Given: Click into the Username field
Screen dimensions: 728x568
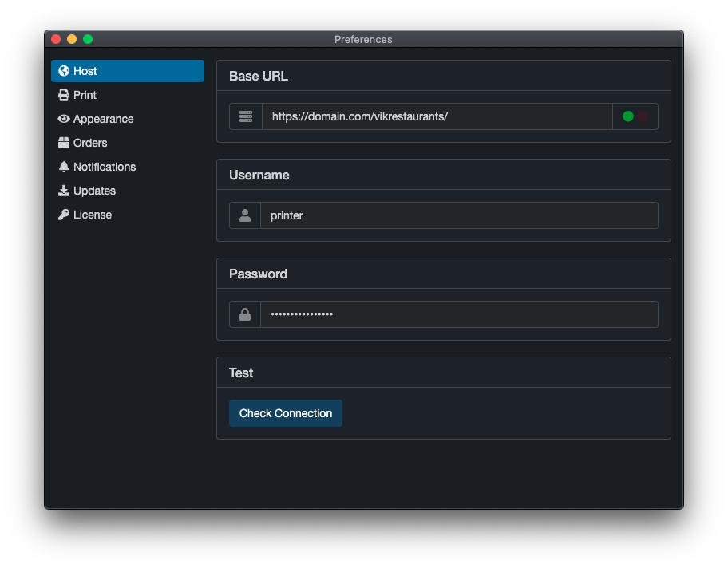Looking at the screenshot, I should click(x=459, y=215).
